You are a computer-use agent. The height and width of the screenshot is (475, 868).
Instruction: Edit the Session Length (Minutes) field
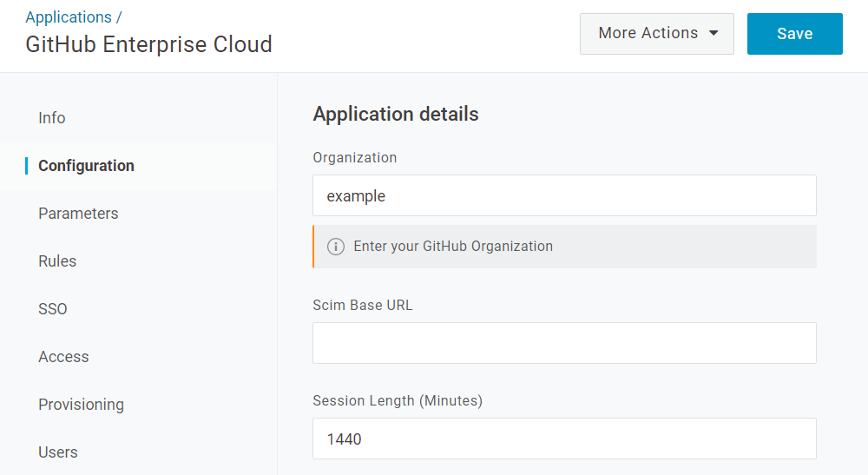pos(564,439)
